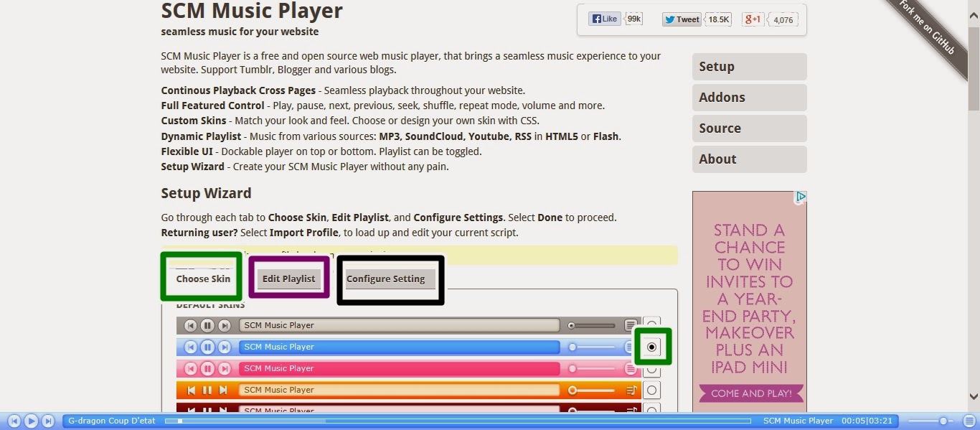Screen dimensions: 980x430
Task: Click the page scrollbar down arrow
Action: pyautogui.click(x=974, y=396)
